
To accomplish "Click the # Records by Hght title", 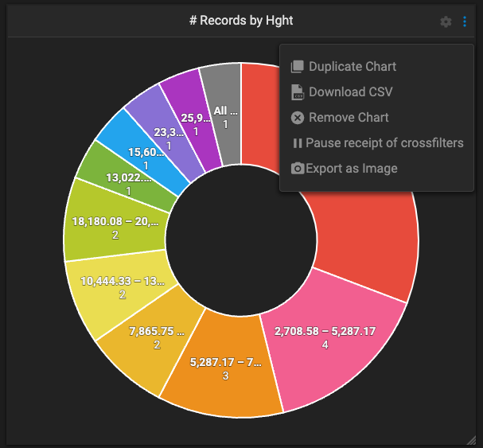I will click(241, 21).
